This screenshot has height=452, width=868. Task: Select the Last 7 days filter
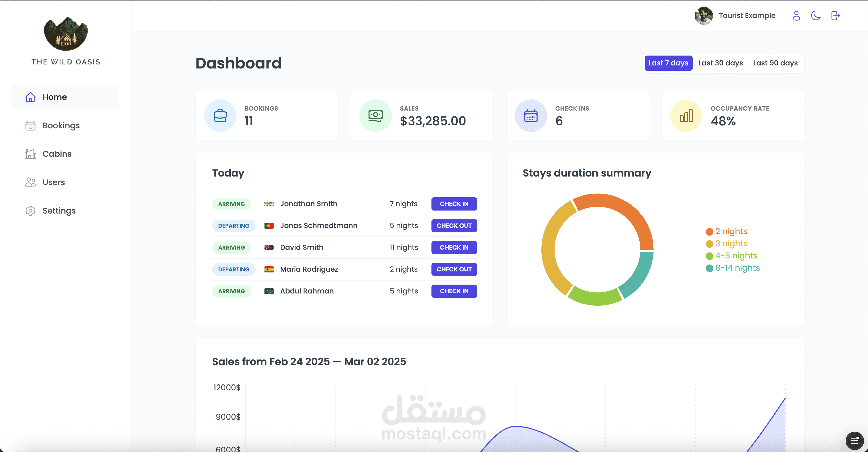click(x=668, y=63)
